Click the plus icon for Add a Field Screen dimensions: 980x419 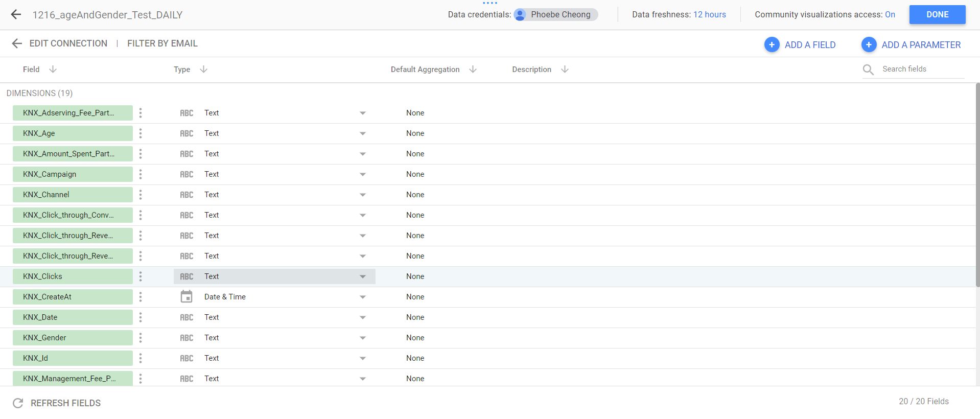tap(772, 45)
